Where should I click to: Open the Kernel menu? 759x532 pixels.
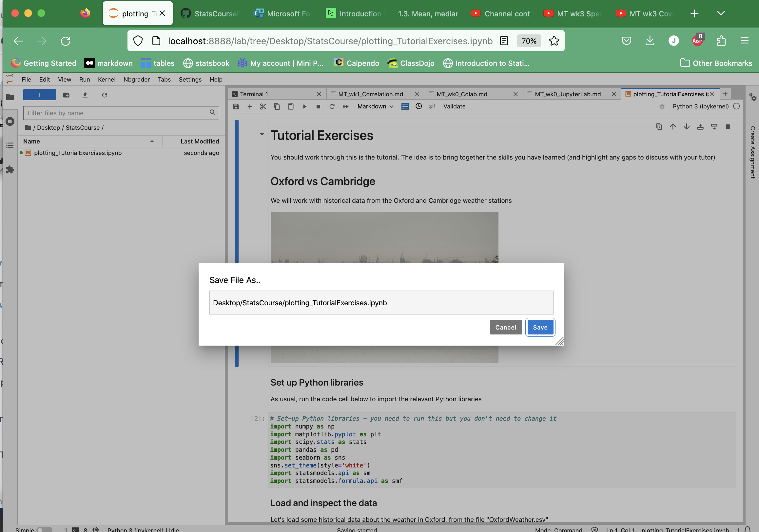pos(107,80)
